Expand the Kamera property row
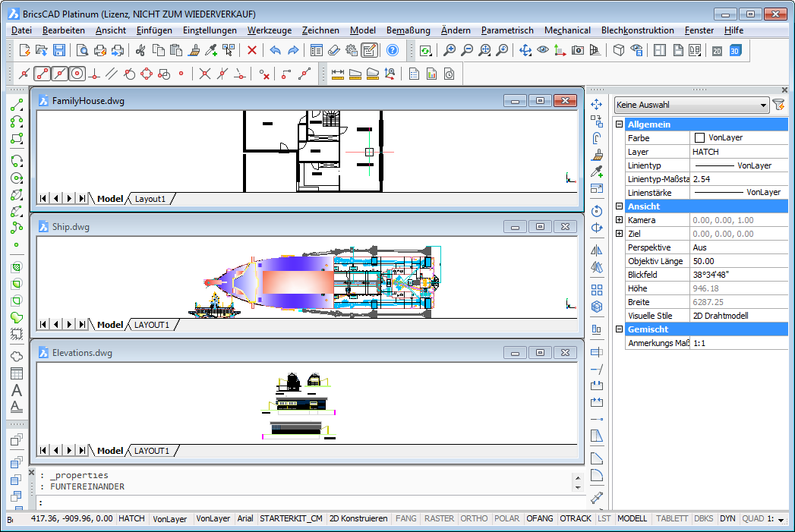 pyautogui.click(x=620, y=220)
